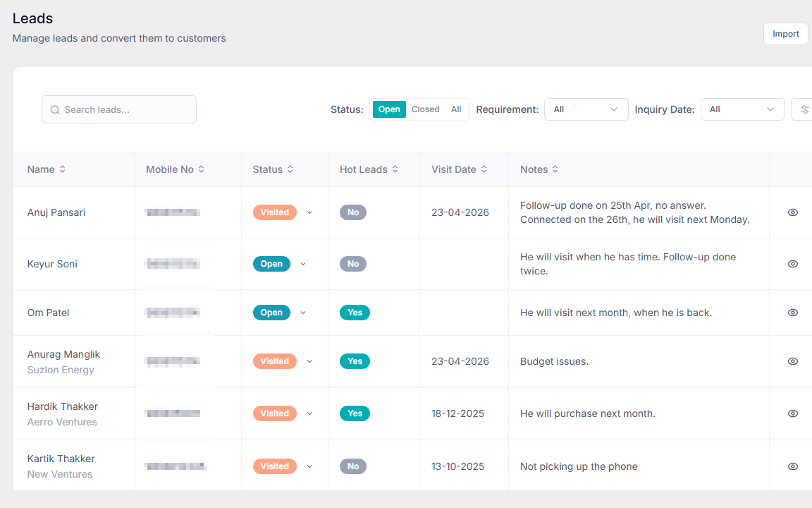This screenshot has width=812, height=508.
Task: Sort by Mobile No column
Action: (202, 169)
